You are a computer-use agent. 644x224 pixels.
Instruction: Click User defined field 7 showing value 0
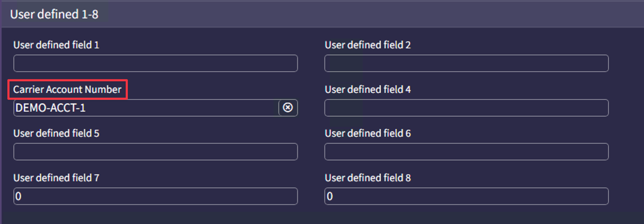click(155, 196)
